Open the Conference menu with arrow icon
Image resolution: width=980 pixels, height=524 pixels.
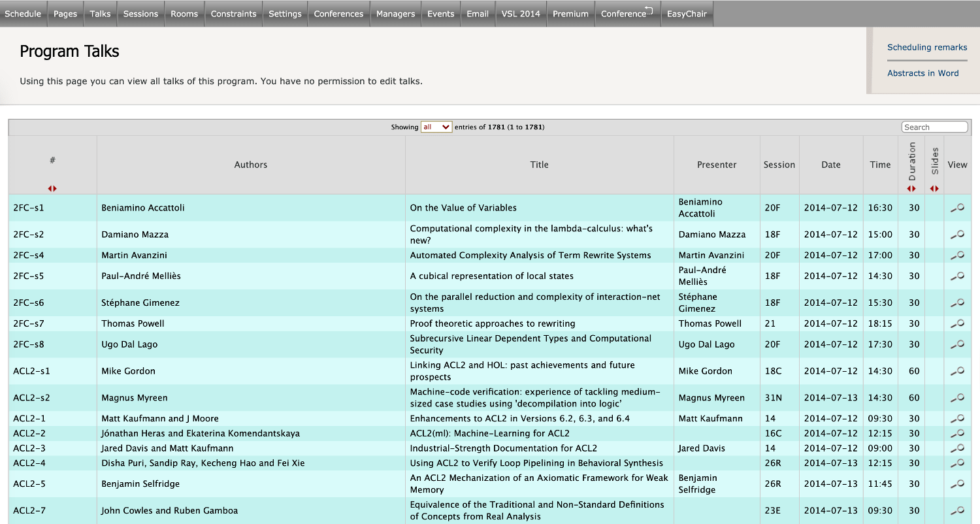pyautogui.click(x=627, y=14)
